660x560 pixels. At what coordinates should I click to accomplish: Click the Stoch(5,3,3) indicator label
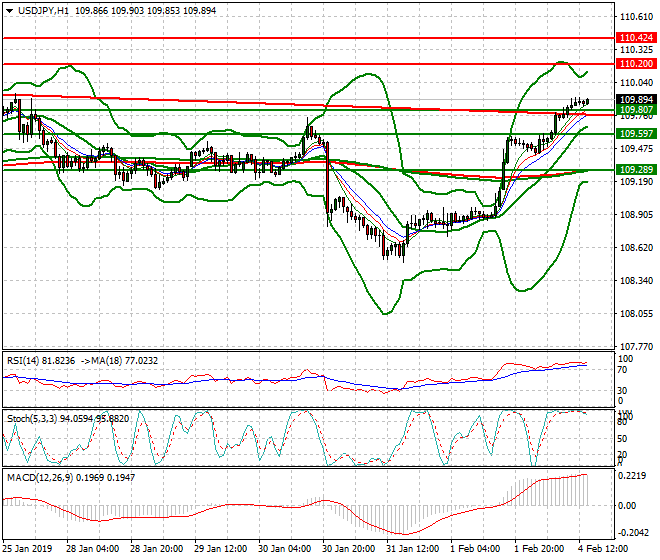[30, 417]
